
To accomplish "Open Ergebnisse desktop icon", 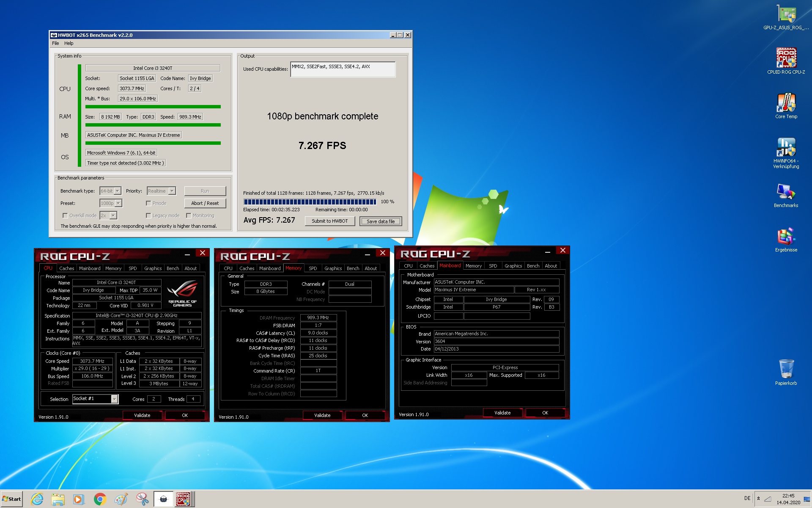I will click(786, 240).
